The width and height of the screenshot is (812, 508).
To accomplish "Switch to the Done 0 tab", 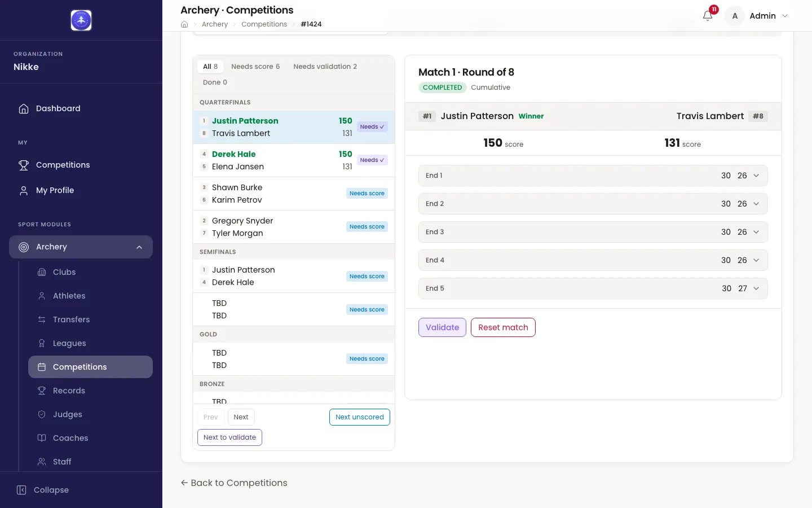I will tap(215, 82).
